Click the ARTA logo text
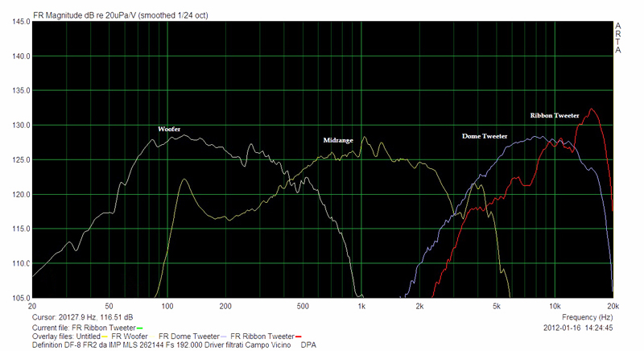Screen dimensions: 644x351 [x=618, y=37]
